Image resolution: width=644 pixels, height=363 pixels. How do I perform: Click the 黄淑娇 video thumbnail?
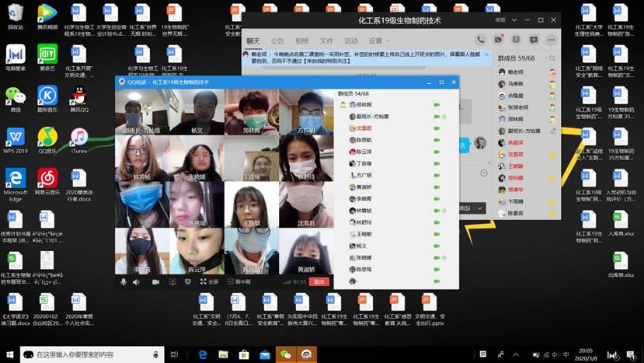coord(306,251)
